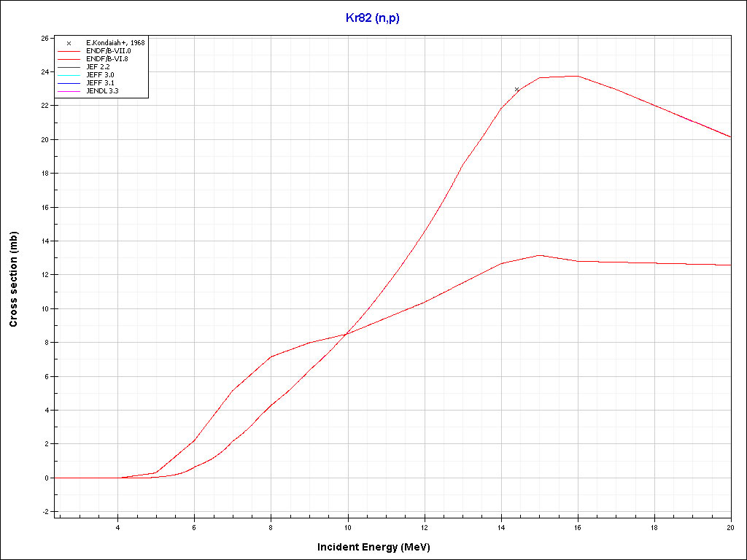The width and height of the screenshot is (747, 560).
Task: Click the lower curve's peak at 15 MeV
Action: click(x=539, y=255)
